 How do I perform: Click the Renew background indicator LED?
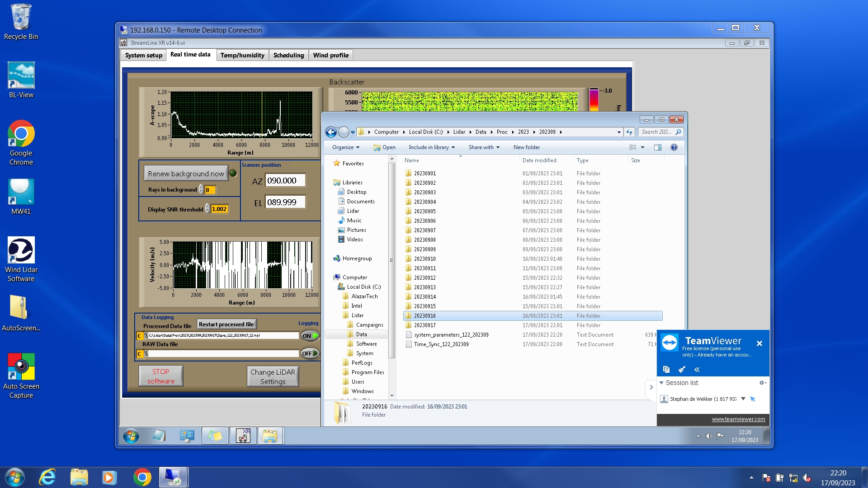coord(233,173)
